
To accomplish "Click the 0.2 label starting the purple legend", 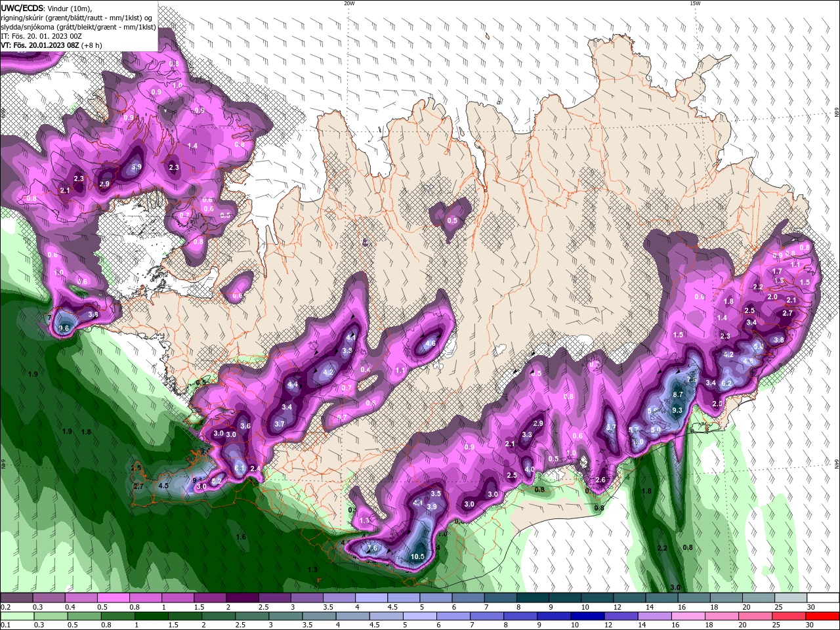I will click(x=5, y=607).
